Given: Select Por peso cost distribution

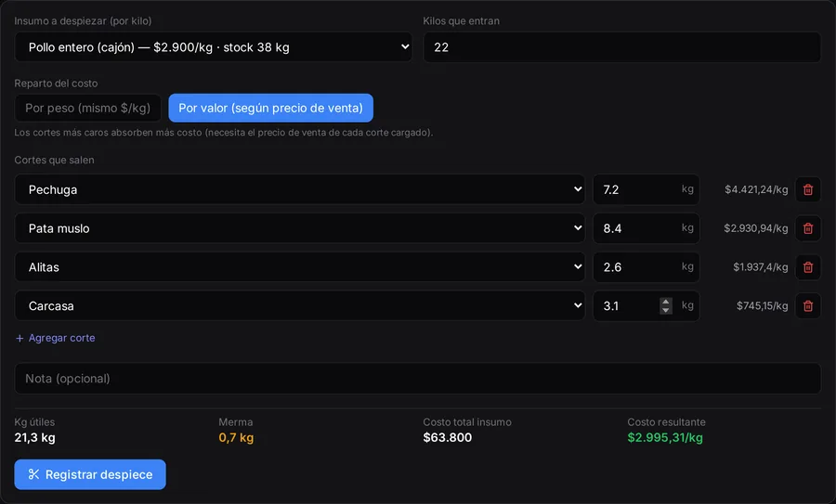Looking at the screenshot, I should (87, 108).
